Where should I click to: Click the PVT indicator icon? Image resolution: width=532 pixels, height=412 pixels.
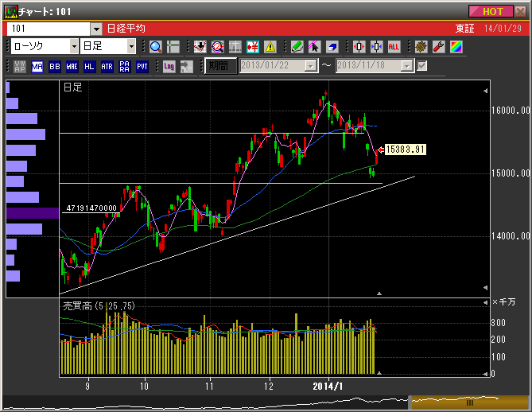click(x=142, y=67)
